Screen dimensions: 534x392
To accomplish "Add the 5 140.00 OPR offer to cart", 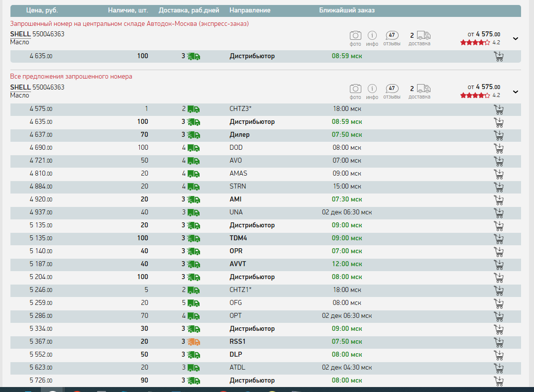I will coord(499,252).
